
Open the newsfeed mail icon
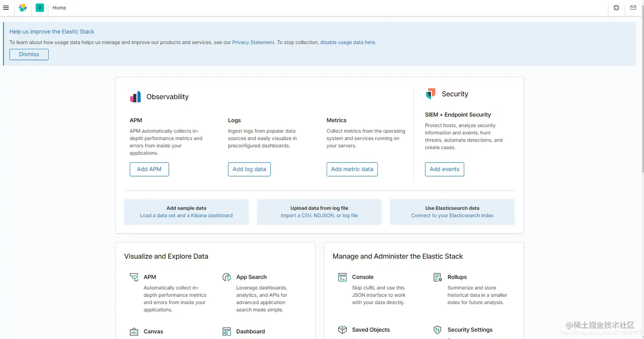(633, 8)
